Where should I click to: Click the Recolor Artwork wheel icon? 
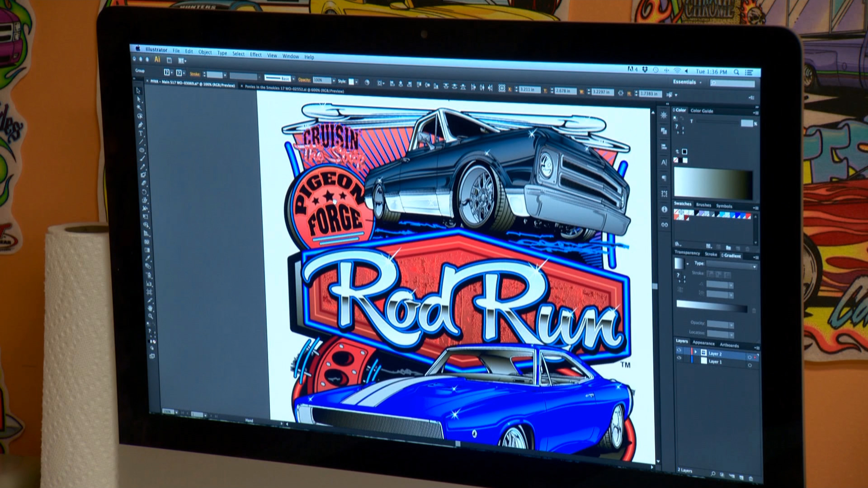tap(367, 83)
